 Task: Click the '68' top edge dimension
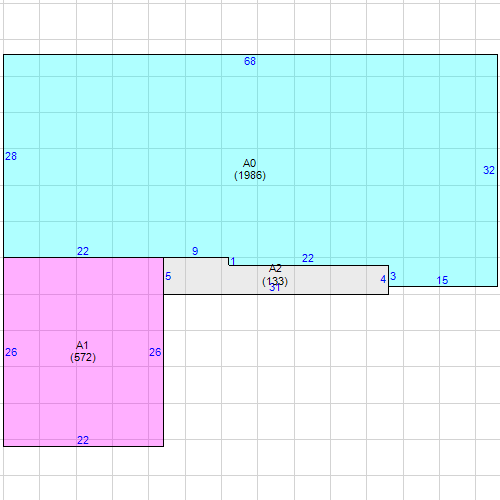250,61
